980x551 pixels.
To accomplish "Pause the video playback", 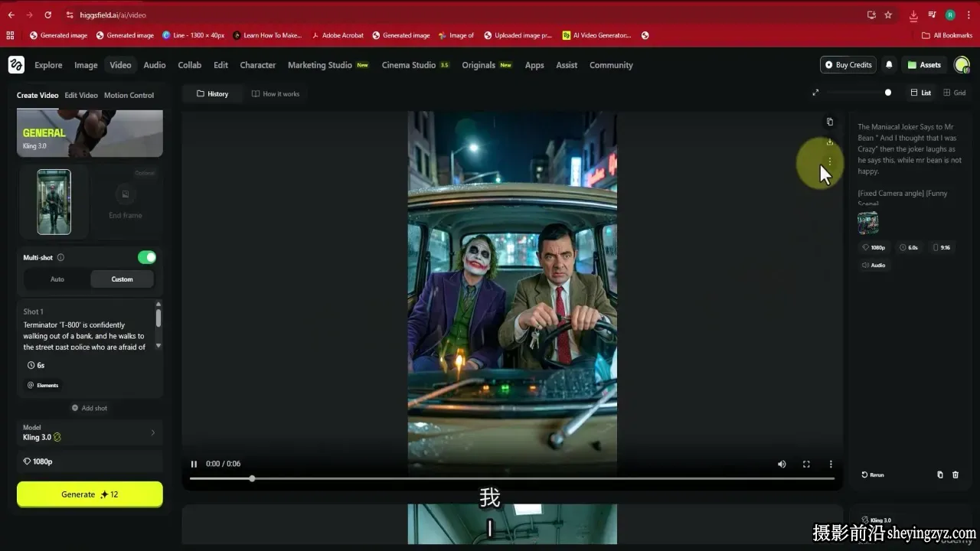I will click(x=194, y=464).
